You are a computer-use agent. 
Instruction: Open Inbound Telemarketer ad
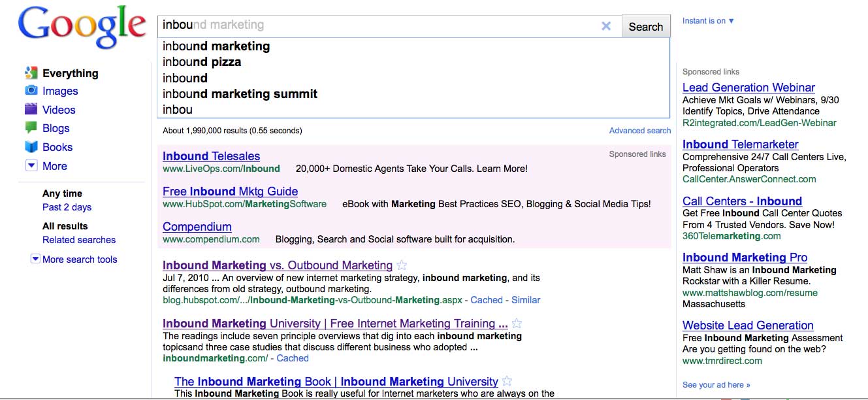[x=741, y=144]
